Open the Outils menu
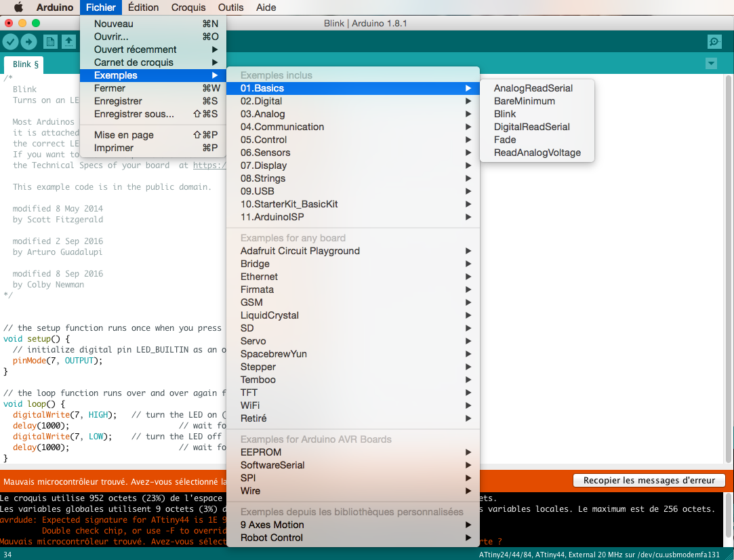The height and width of the screenshot is (560, 734). [231, 7]
